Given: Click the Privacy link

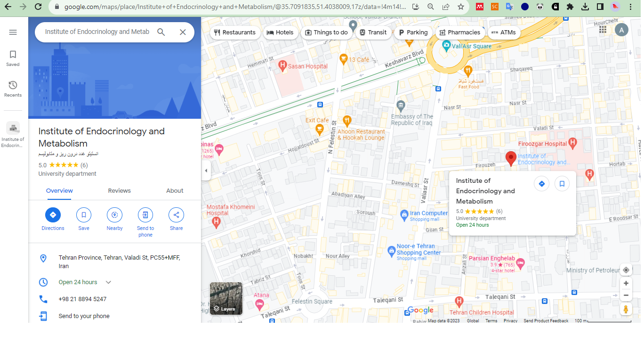Looking at the screenshot, I should click(510, 321).
